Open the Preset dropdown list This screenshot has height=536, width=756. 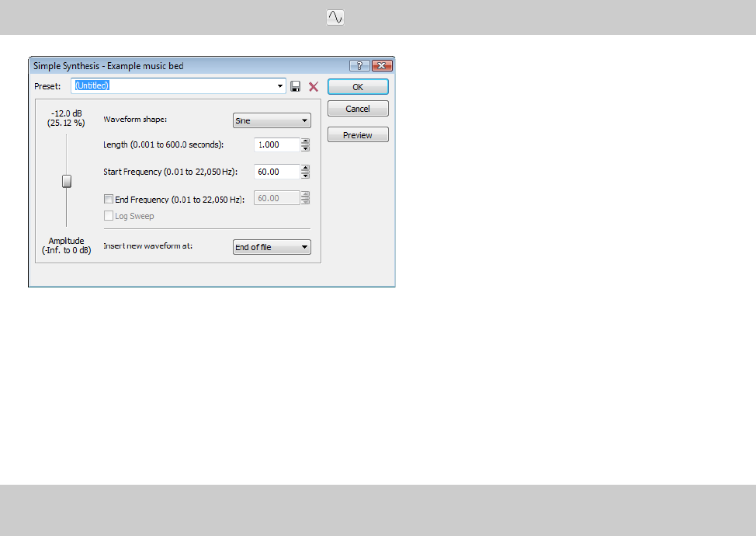pos(279,86)
